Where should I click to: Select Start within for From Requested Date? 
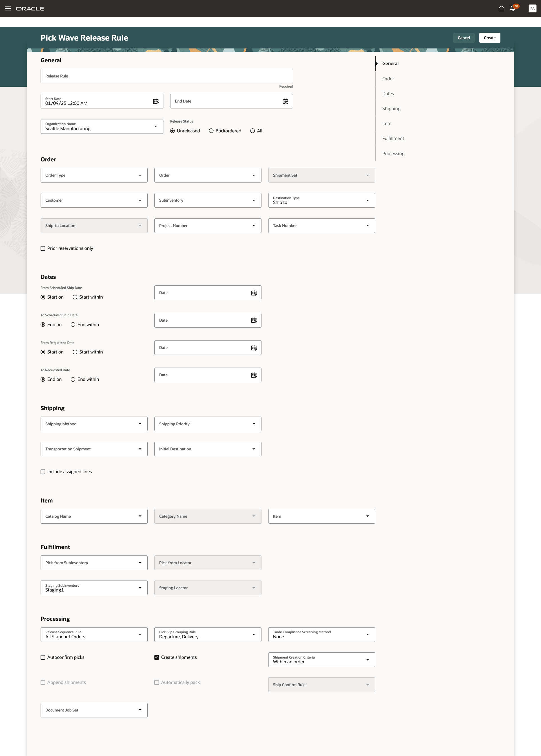tap(75, 352)
